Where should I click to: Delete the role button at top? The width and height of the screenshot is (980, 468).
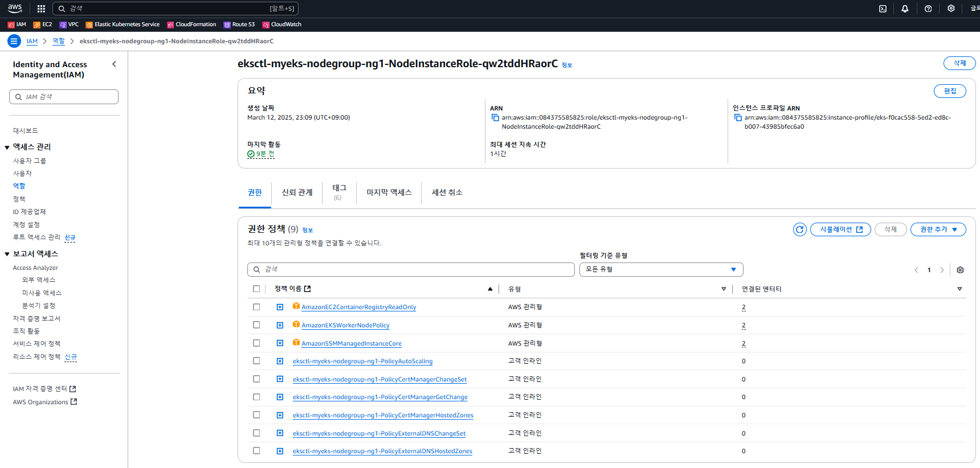(959, 63)
